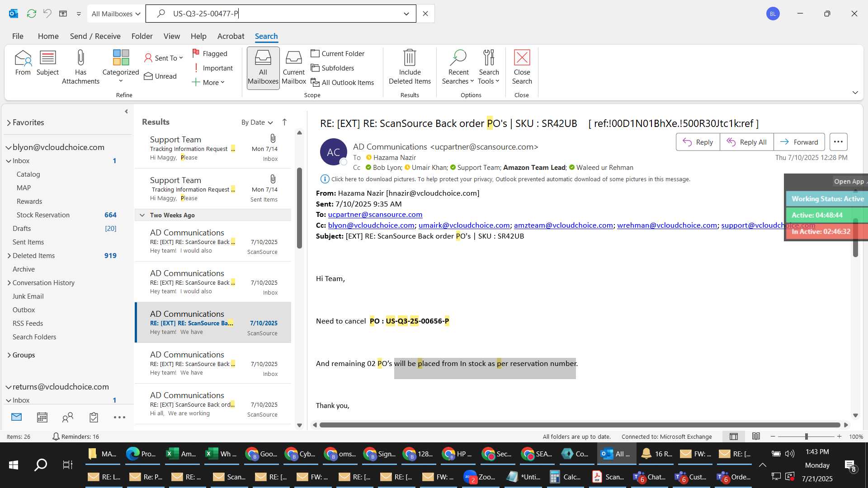Open Windows Start menu
This screenshot has width=868, height=488.
[14, 465]
